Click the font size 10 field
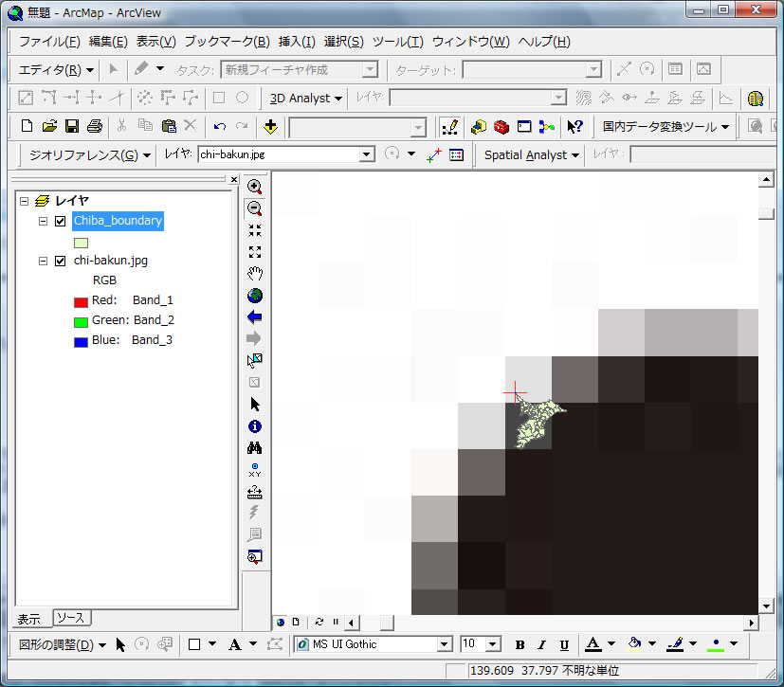 [472, 644]
